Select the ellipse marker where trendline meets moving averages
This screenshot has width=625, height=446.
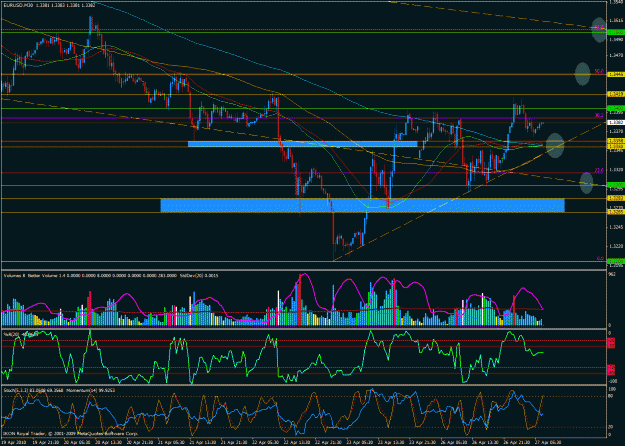[x=555, y=145]
